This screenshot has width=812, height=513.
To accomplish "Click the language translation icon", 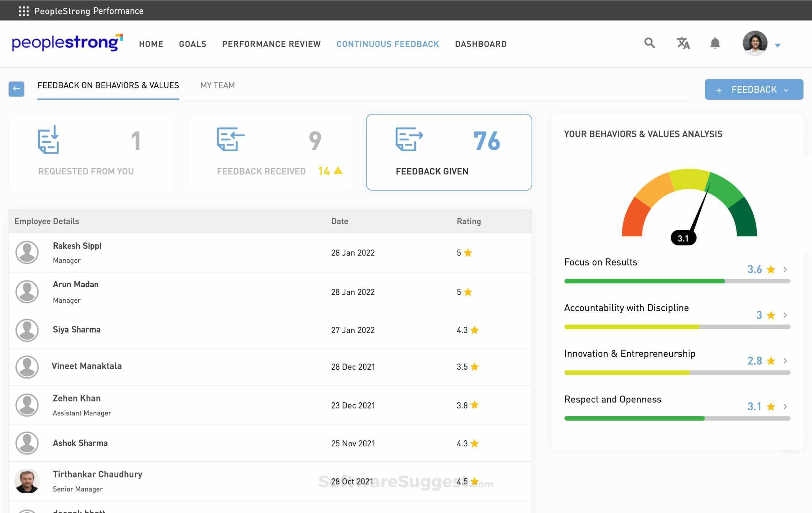I will coord(684,44).
